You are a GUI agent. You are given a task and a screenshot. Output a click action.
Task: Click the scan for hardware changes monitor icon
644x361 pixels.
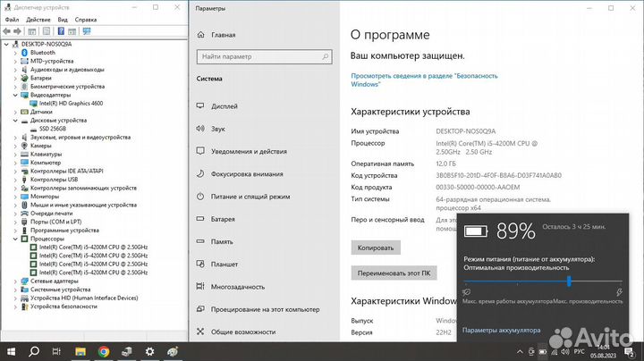tap(87, 31)
